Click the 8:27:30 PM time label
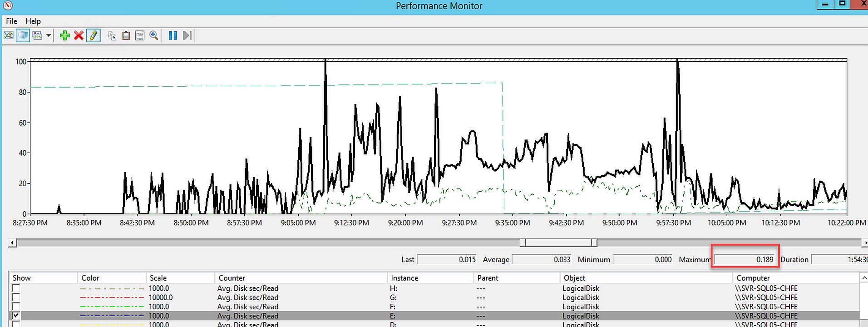The width and height of the screenshot is (868, 327). click(30, 223)
